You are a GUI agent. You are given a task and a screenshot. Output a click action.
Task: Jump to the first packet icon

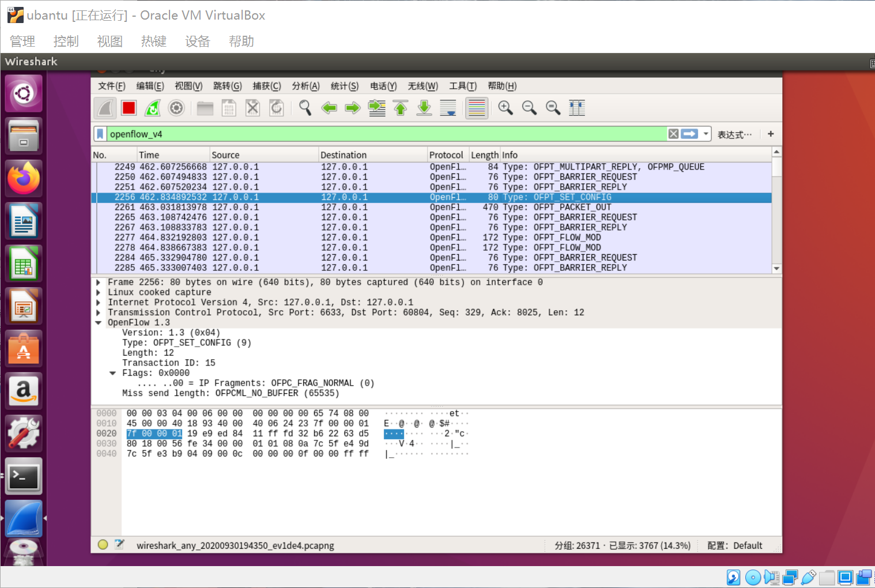(x=401, y=108)
